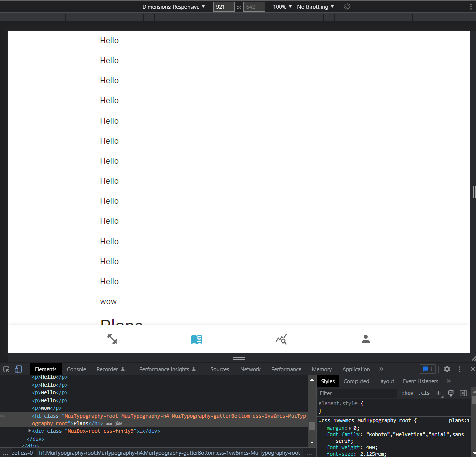Select the person icon in bottom navigation
Viewport: 476px width, 457px height.
(x=365, y=339)
